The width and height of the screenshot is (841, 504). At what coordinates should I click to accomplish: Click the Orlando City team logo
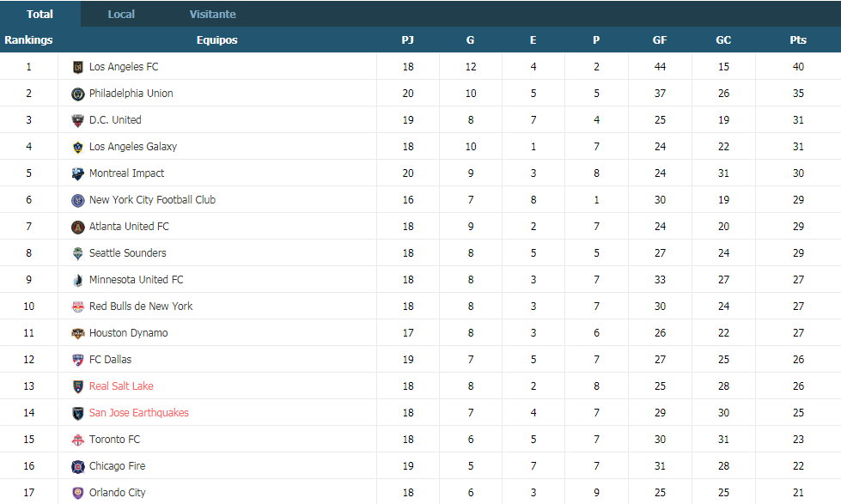(x=78, y=493)
